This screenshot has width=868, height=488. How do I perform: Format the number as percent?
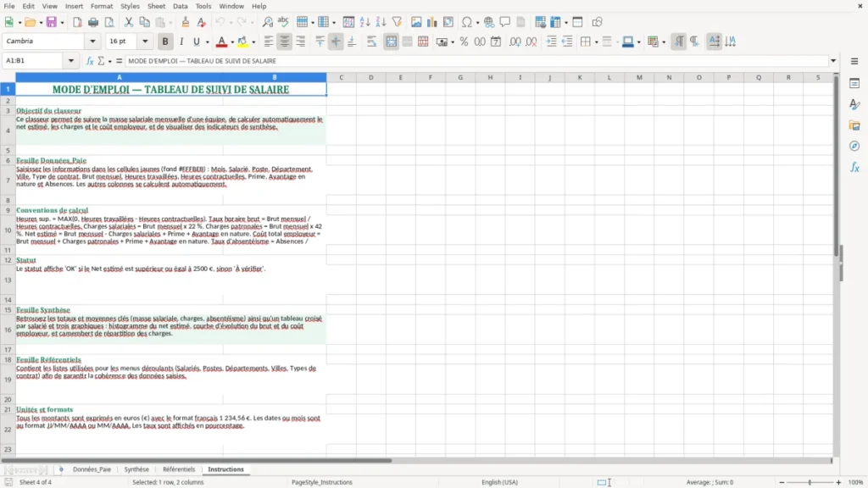point(464,42)
